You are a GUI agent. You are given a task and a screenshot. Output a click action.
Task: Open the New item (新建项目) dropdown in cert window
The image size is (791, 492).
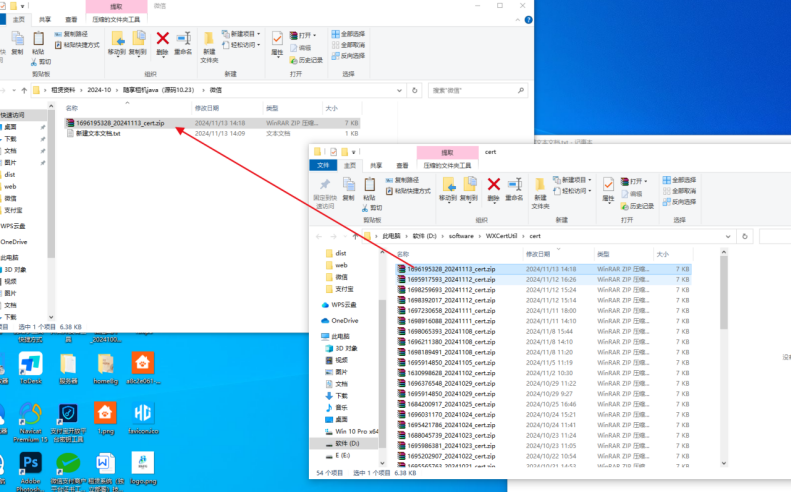571,180
